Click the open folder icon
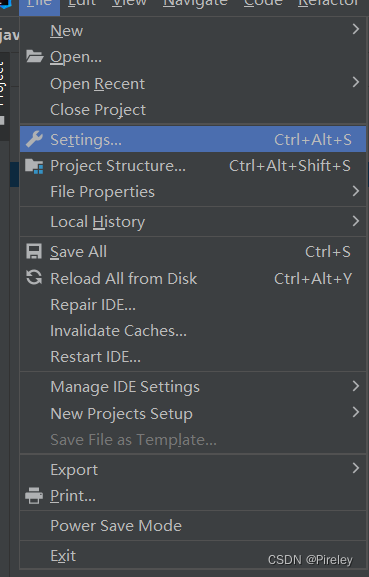Image resolution: width=369 pixels, height=577 pixels. tap(35, 57)
